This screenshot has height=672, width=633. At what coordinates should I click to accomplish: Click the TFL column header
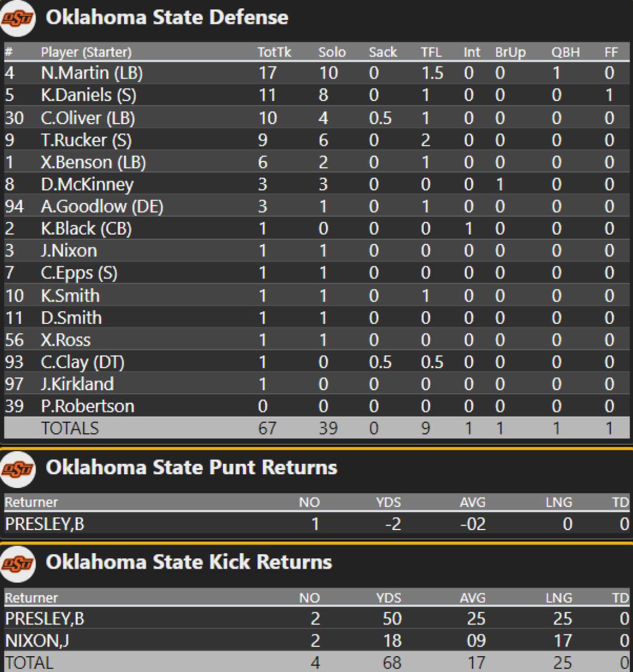point(431,52)
